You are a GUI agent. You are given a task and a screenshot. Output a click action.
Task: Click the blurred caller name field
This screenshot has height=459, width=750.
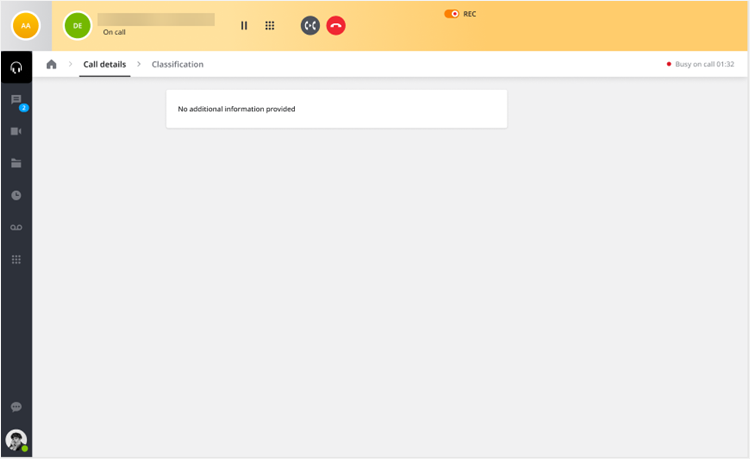[x=156, y=20]
